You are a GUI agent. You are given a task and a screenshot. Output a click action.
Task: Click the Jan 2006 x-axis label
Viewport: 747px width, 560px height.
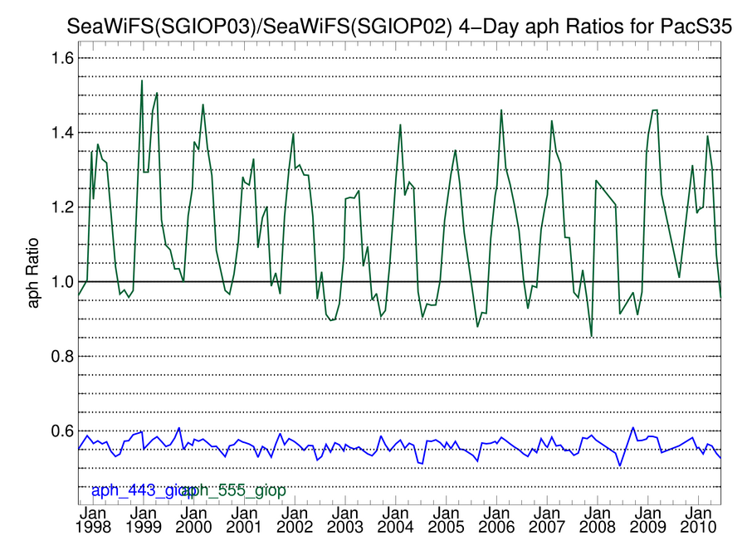pos(496,520)
